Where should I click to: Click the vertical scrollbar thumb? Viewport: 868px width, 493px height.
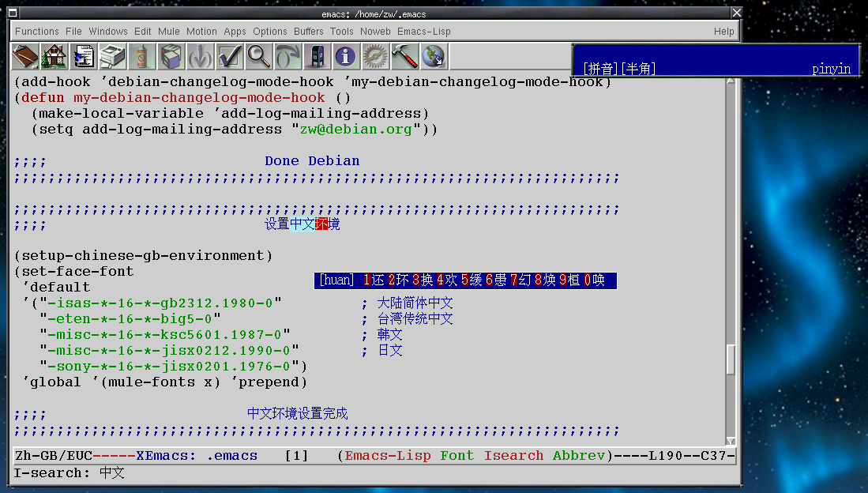click(731, 359)
